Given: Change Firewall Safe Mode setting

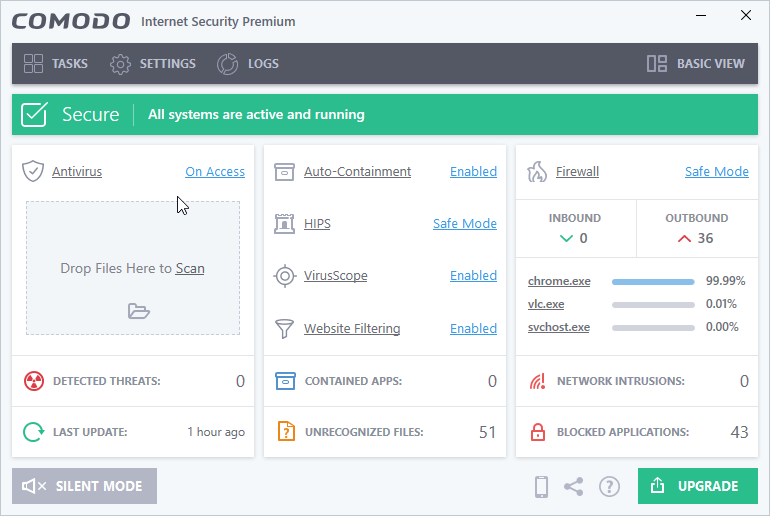Looking at the screenshot, I should (717, 171).
